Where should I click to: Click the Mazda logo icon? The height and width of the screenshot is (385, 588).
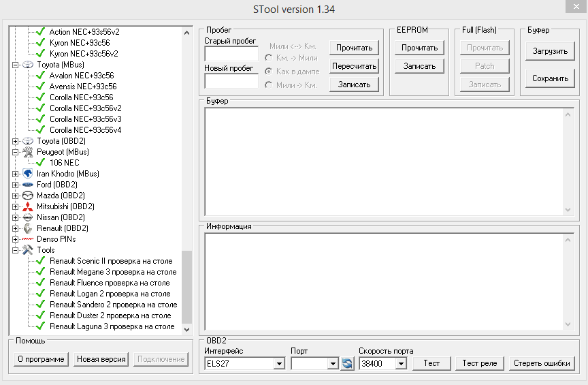28,196
